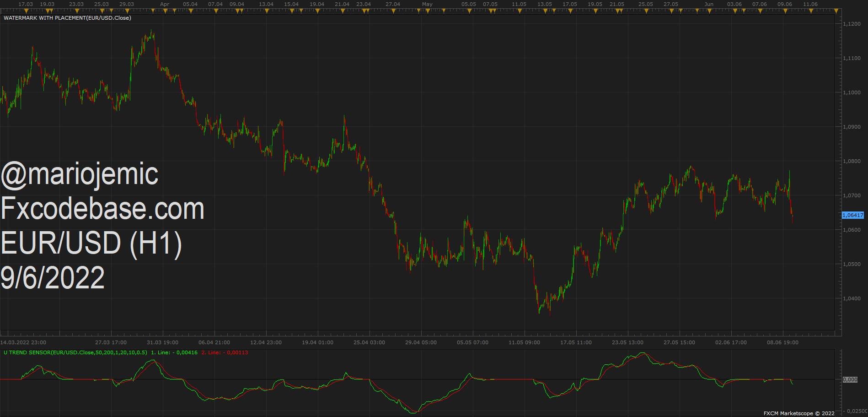Click the '06.04 21:00' time axis label

[x=214, y=342]
